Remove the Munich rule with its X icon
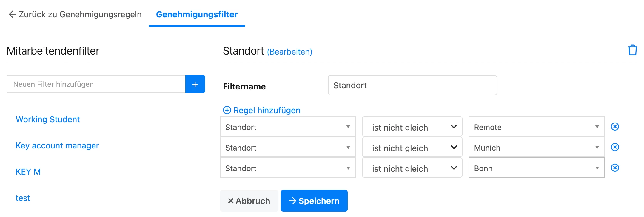The height and width of the screenshot is (217, 644). (615, 147)
